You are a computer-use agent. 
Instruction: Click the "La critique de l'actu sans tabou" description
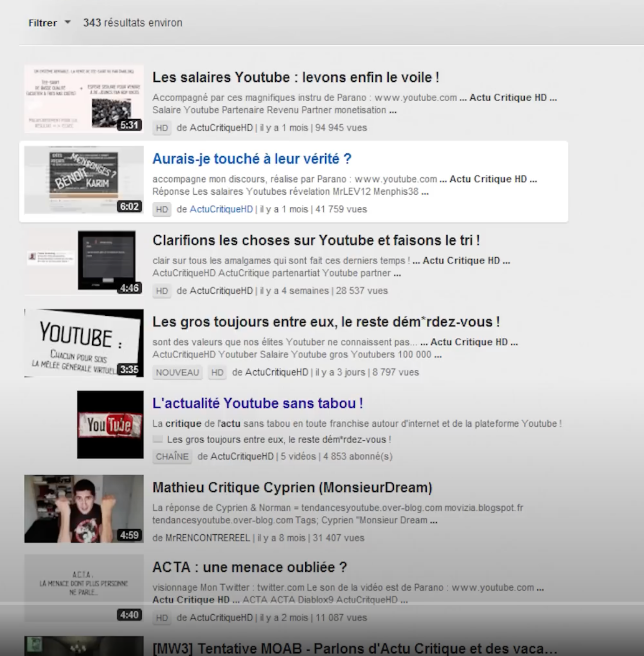click(x=357, y=424)
